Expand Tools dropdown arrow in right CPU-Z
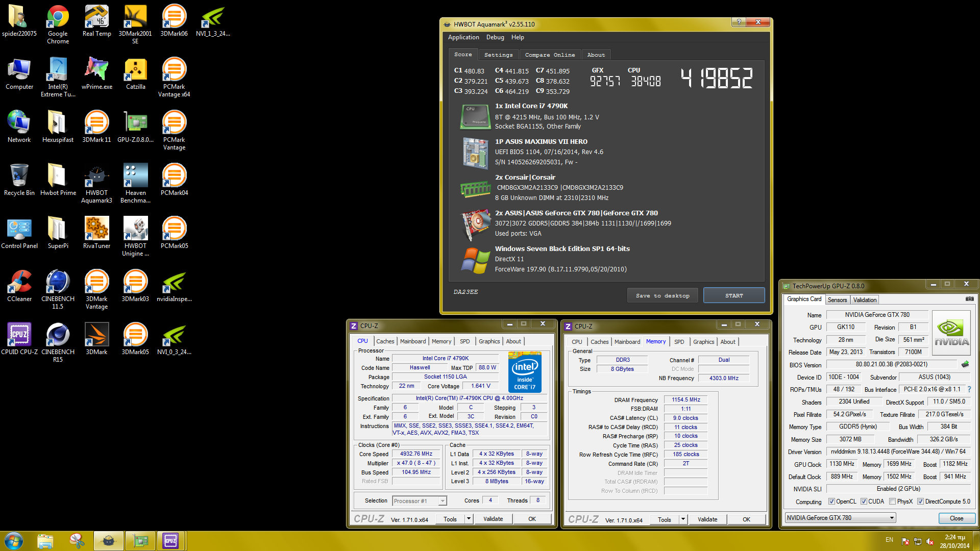980x551 pixels. coord(683,519)
